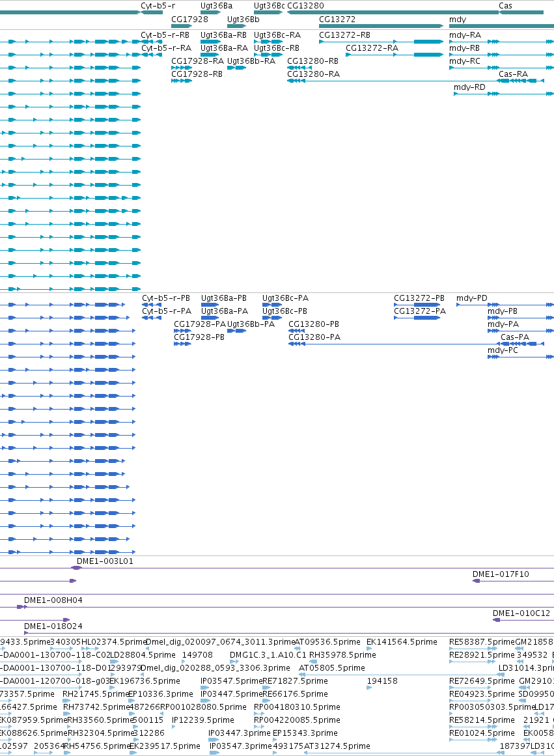Click the RE72649.5prime EST label
This screenshot has height=756, width=554.
[482, 681]
